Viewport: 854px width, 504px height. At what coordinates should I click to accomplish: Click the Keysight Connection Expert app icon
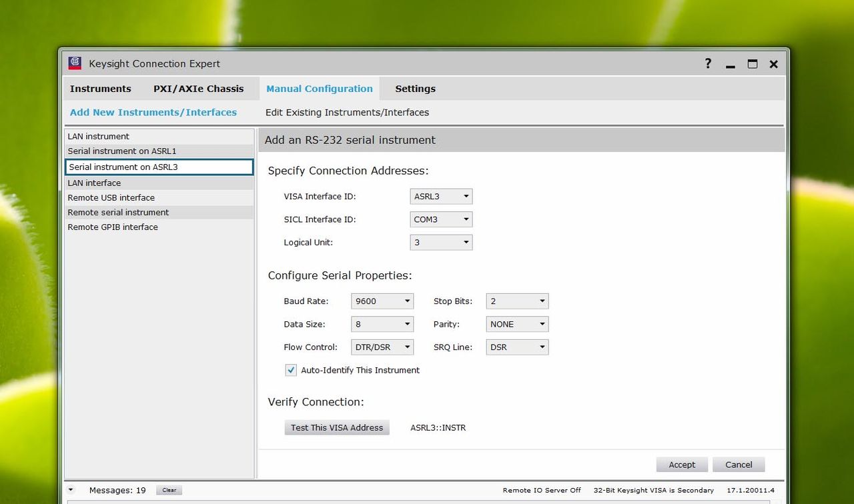(75, 63)
